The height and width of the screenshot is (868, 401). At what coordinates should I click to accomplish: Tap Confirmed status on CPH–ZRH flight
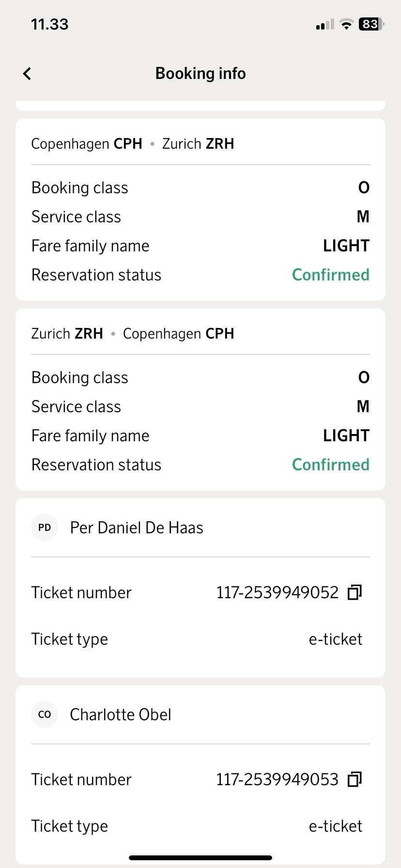coord(331,275)
